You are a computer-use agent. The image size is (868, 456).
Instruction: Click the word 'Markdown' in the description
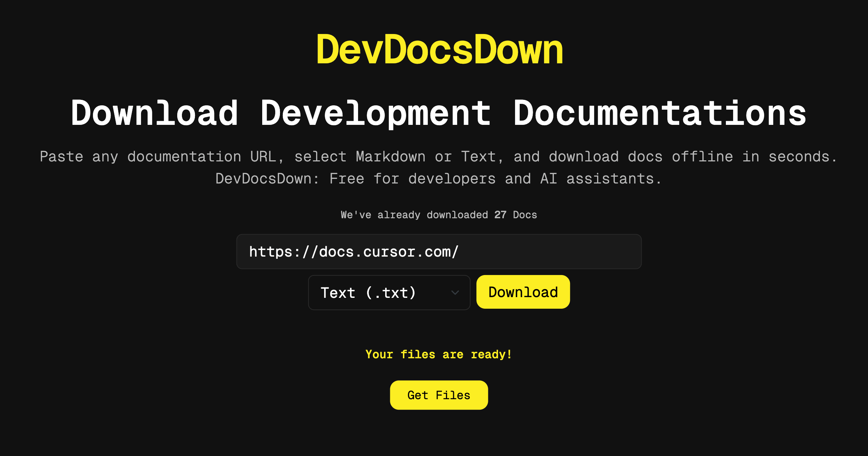coord(391,157)
